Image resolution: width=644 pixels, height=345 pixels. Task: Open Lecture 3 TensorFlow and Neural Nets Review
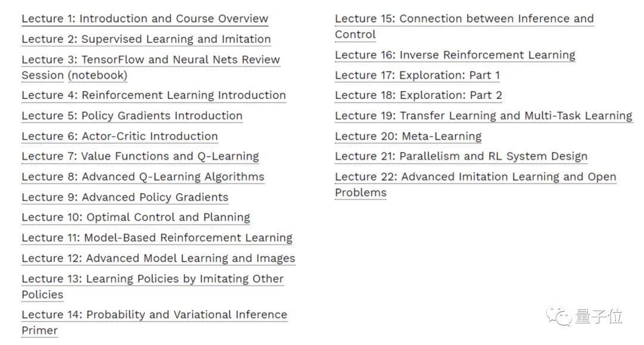[150, 60]
